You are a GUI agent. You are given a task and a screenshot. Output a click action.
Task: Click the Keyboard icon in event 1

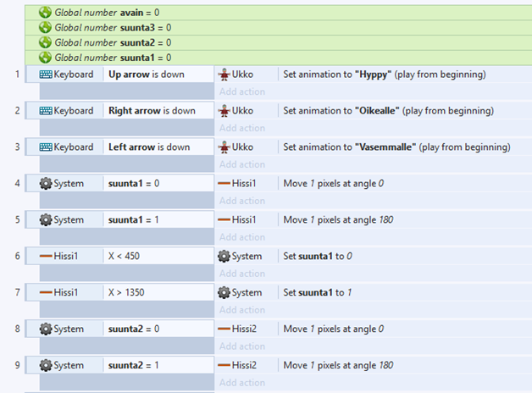(46, 75)
